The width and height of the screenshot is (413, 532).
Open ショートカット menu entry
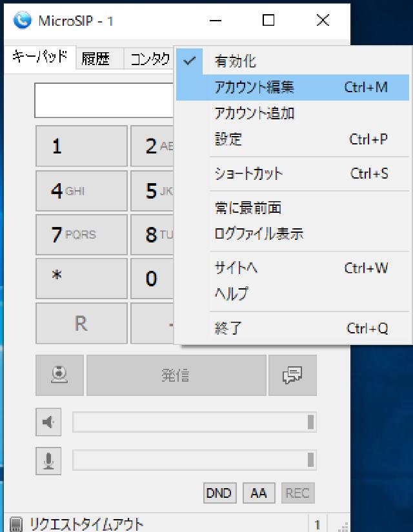[x=292, y=173]
